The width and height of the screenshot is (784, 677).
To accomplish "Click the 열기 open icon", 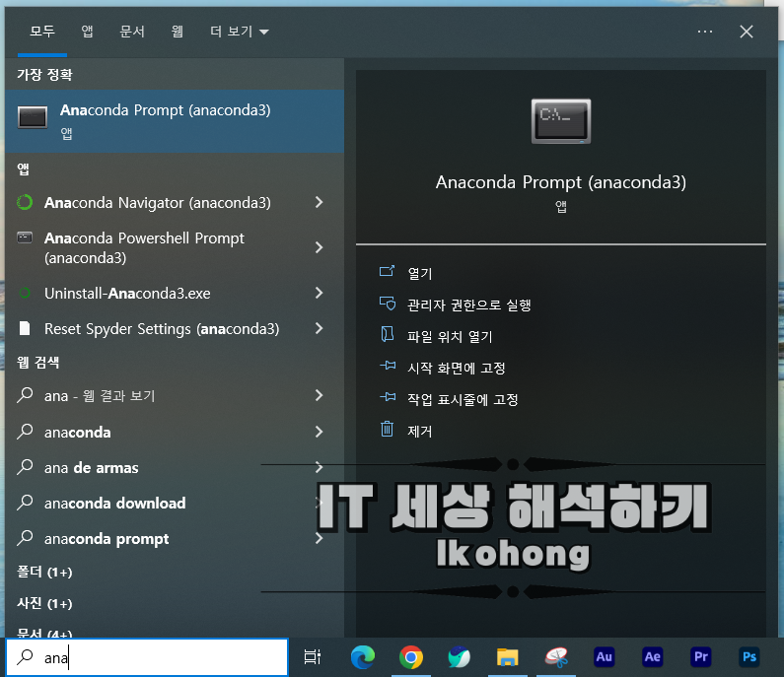I will point(387,271).
